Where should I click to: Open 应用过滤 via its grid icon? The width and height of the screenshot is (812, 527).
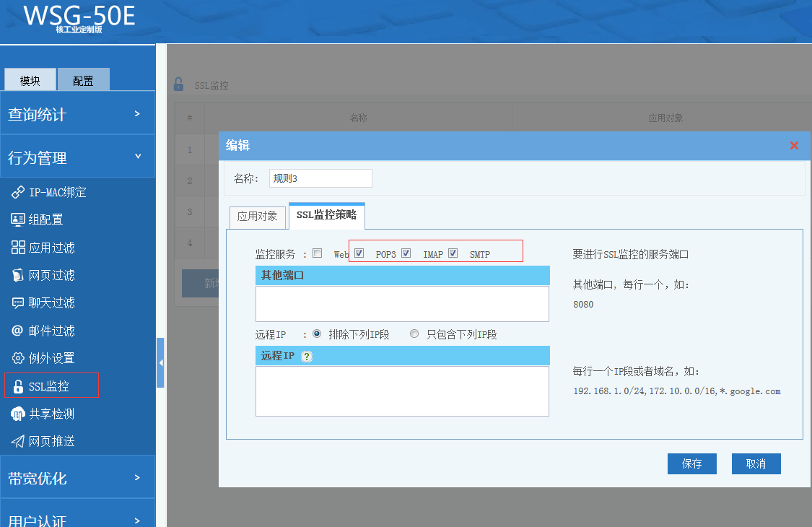(x=18, y=248)
